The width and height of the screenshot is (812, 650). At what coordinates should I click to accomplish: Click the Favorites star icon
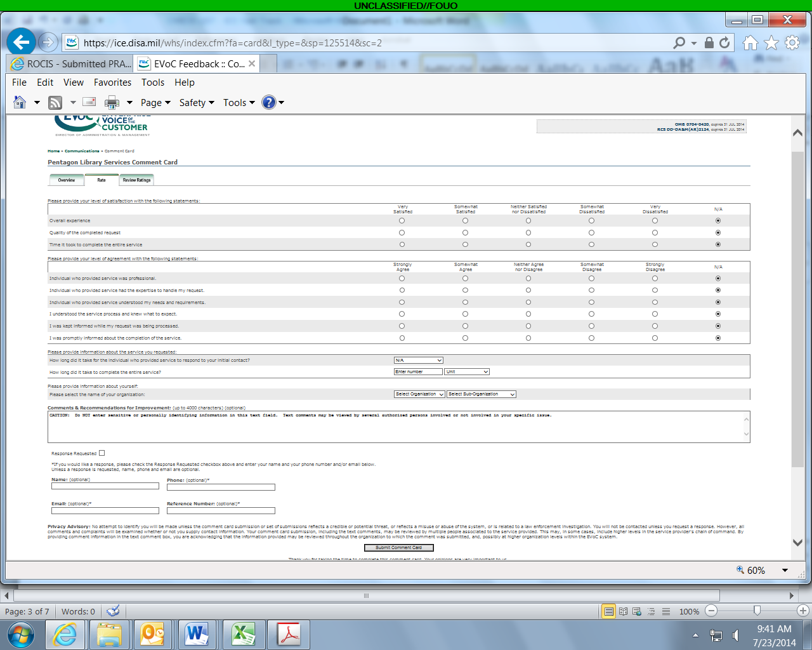(771, 43)
